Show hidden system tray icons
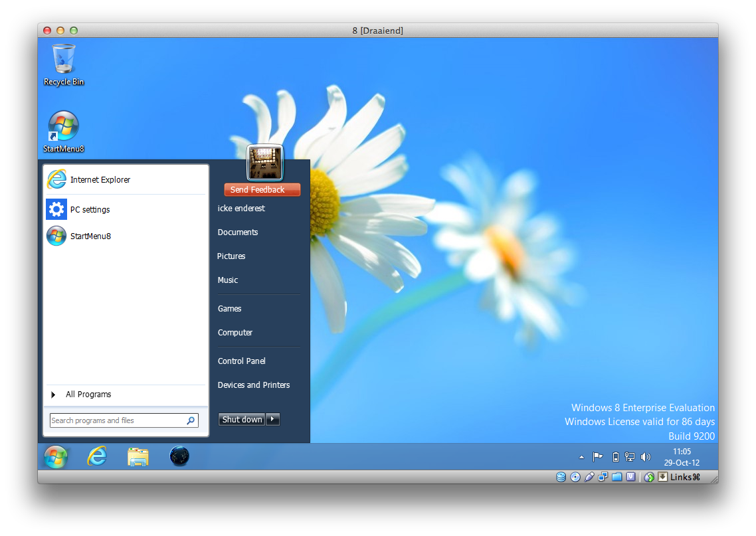The width and height of the screenshot is (756, 536). [x=582, y=457]
